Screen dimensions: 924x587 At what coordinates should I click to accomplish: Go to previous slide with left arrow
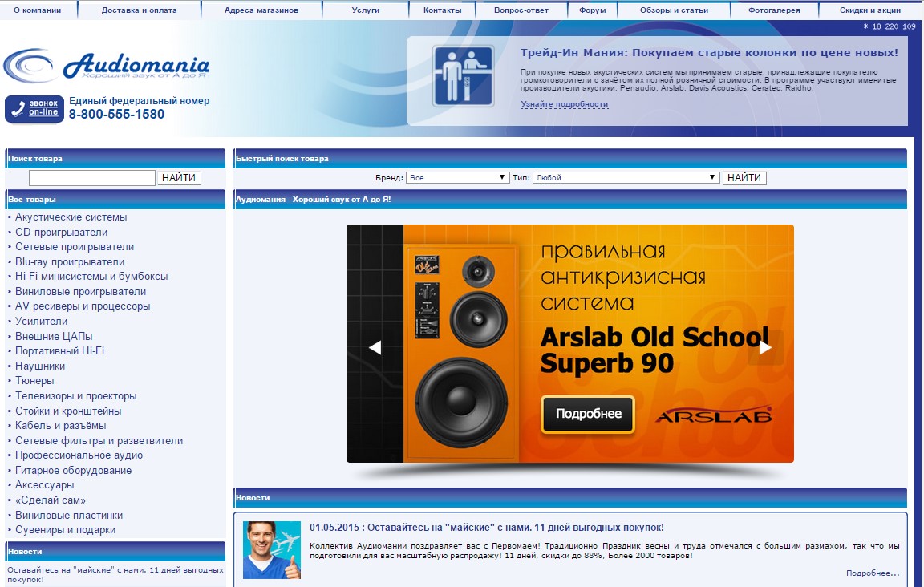375,348
